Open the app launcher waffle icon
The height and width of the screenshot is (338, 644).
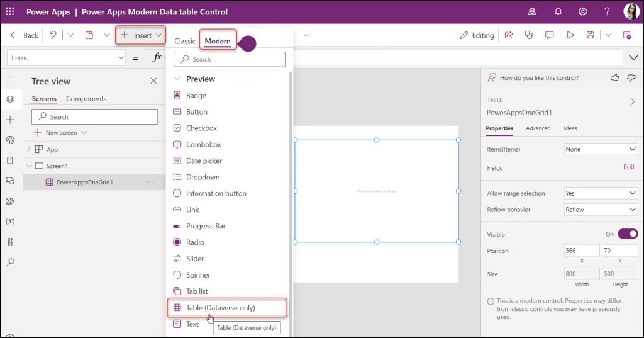pyautogui.click(x=10, y=11)
